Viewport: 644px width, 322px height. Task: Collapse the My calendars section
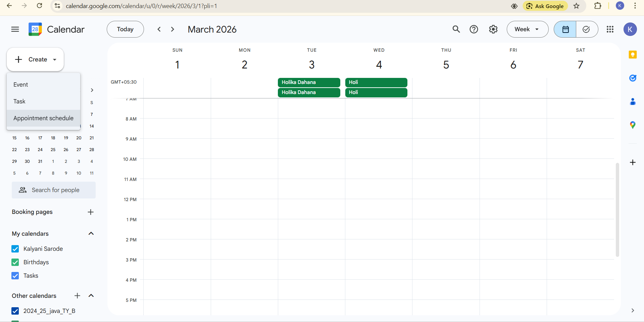91,234
